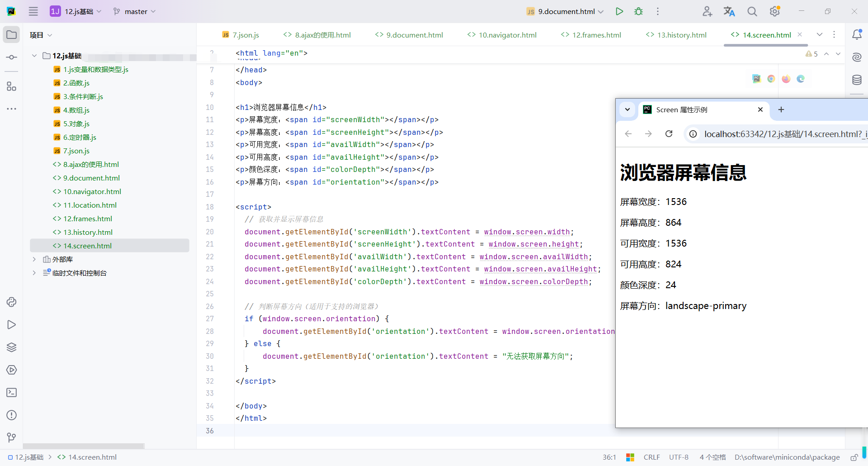Open Python Packages tool window
The height and width of the screenshot is (466, 868).
coord(12,302)
